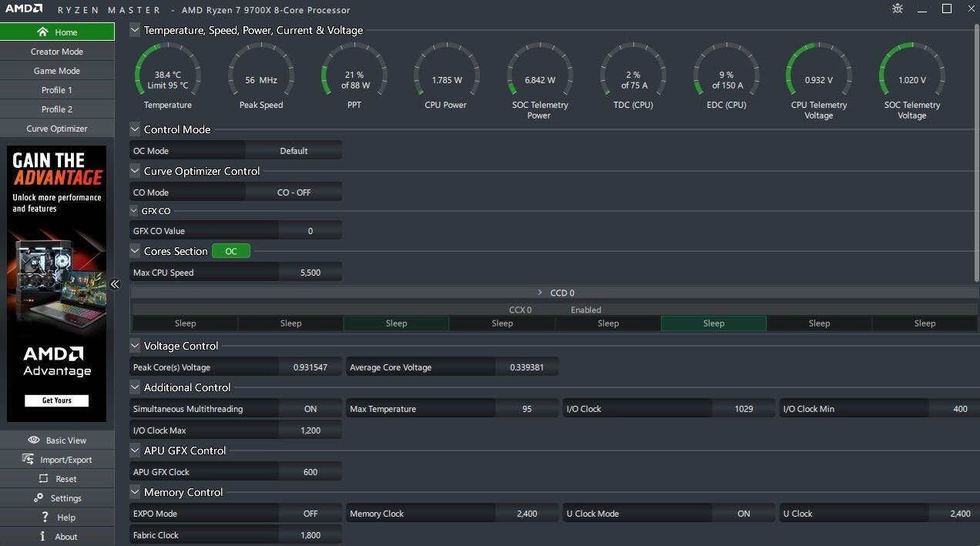The height and width of the screenshot is (546, 980).
Task: Click the vertical scrollbar on the right
Action: (977, 154)
